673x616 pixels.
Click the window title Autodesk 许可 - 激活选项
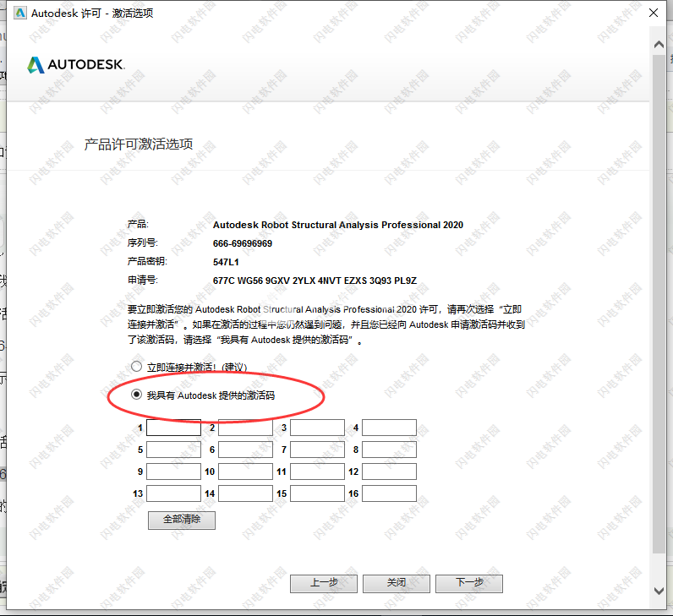[92, 14]
